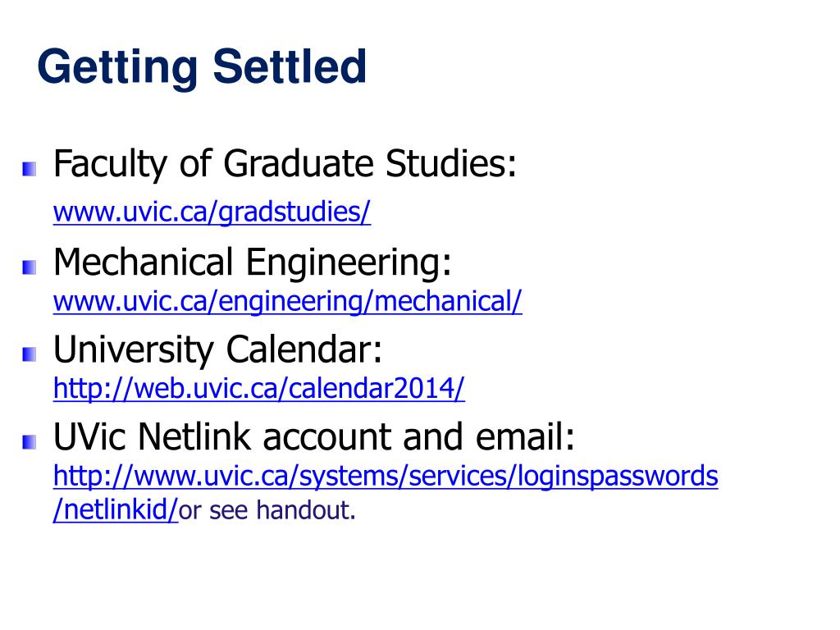This screenshot has height=630, width=840.
Task: Follow the systems/services/loginspasswords link line
Action: coord(386,477)
